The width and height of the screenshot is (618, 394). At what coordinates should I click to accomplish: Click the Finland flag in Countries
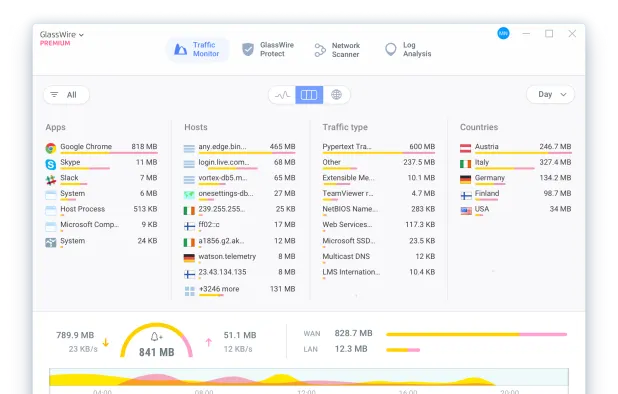[466, 195]
